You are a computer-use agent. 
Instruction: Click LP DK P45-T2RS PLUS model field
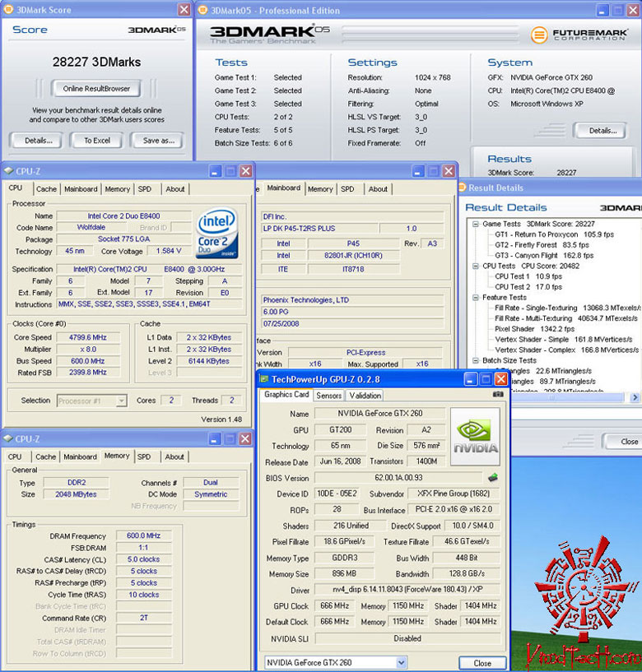point(319,229)
